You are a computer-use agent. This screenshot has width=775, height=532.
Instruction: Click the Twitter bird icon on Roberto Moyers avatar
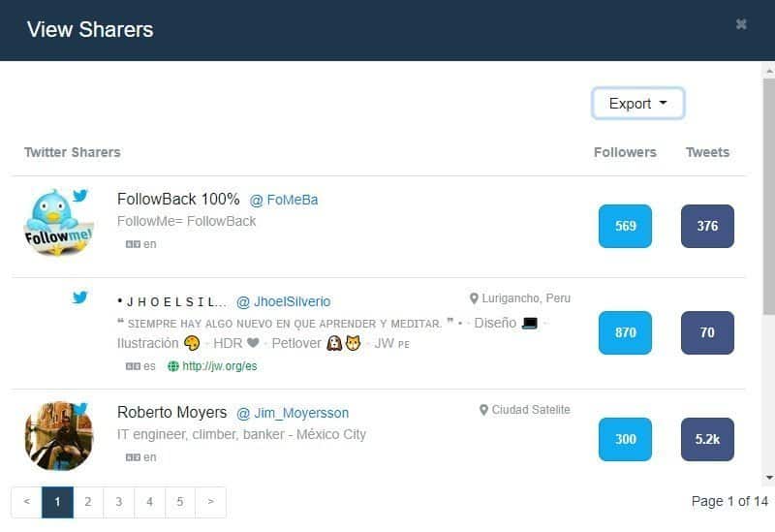point(80,408)
